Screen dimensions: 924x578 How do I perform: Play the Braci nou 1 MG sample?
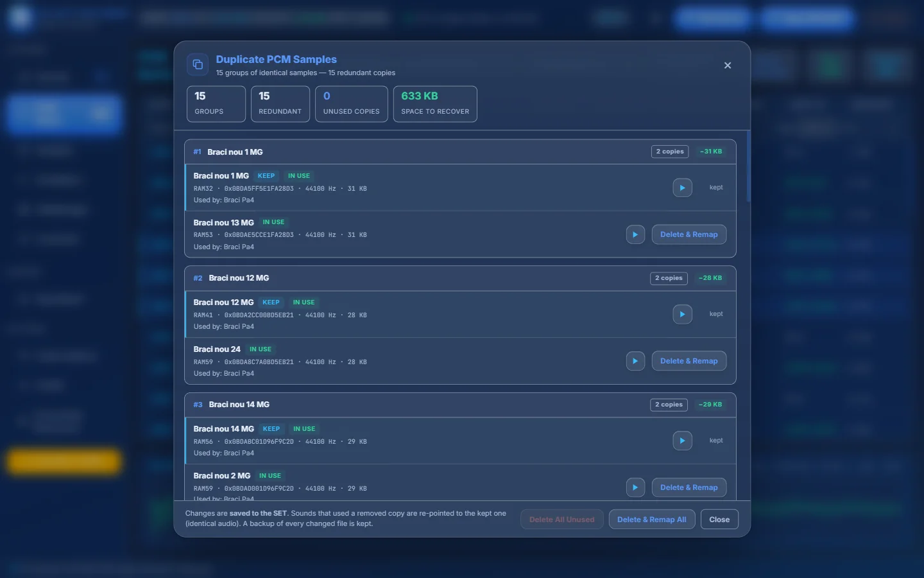point(682,188)
